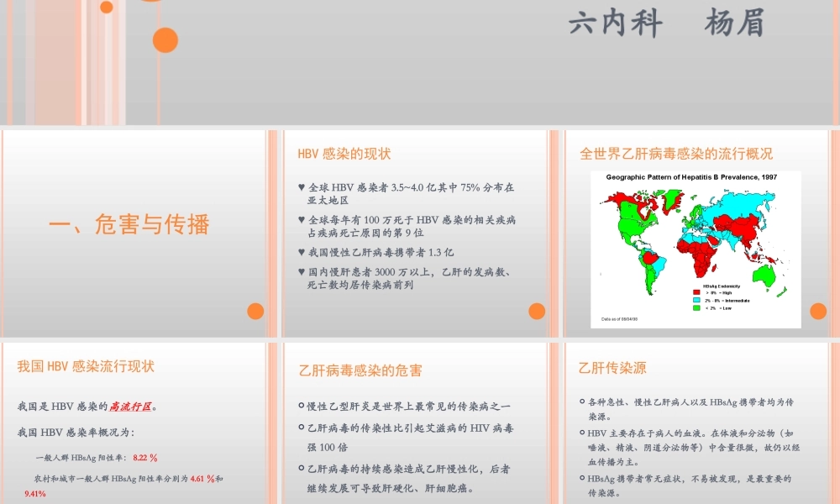Click the 全世界乙肝病毒感染的流行概况 title
840x504 pixels.
pyautogui.click(x=677, y=153)
